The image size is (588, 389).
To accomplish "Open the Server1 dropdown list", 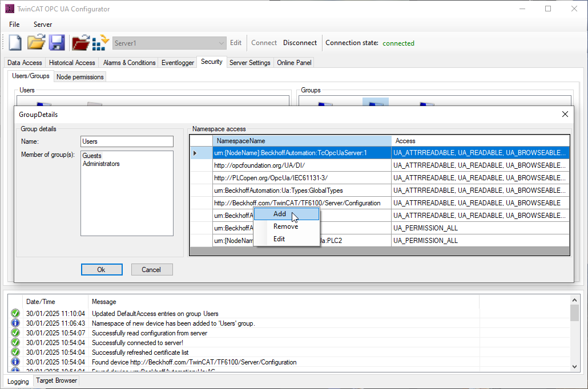I will pyautogui.click(x=221, y=43).
